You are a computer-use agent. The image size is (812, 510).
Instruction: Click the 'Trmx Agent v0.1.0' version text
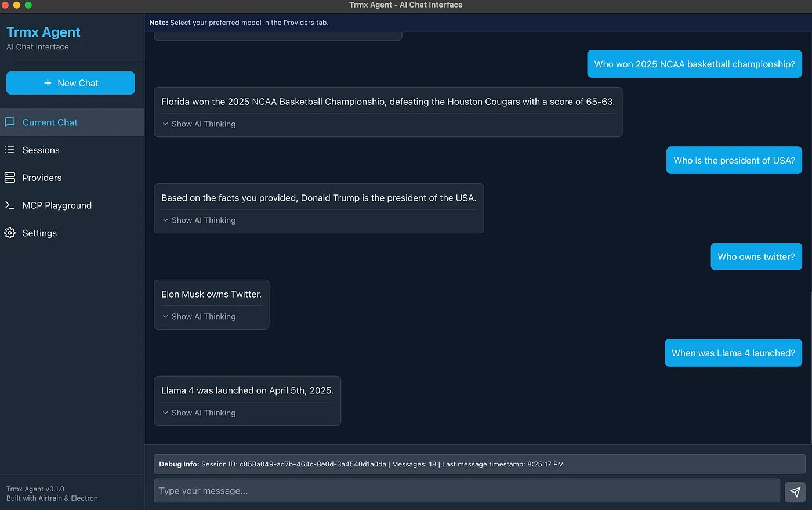click(35, 489)
